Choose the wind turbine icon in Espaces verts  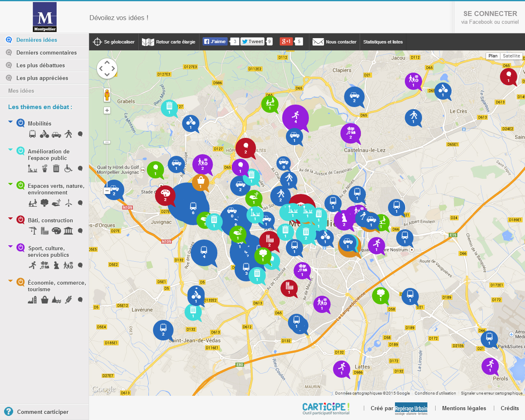tap(68, 203)
